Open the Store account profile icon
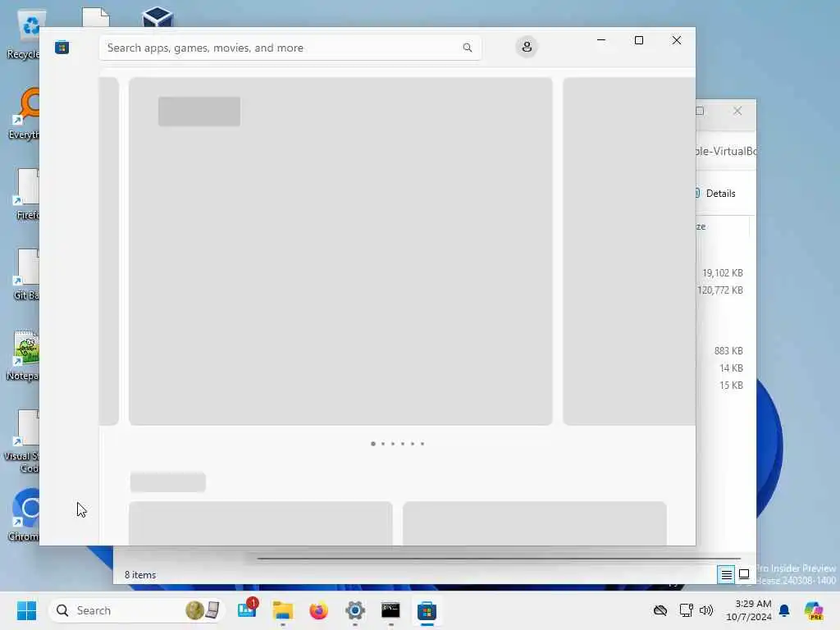Screen dimensions: 840x630 point(527,47)
